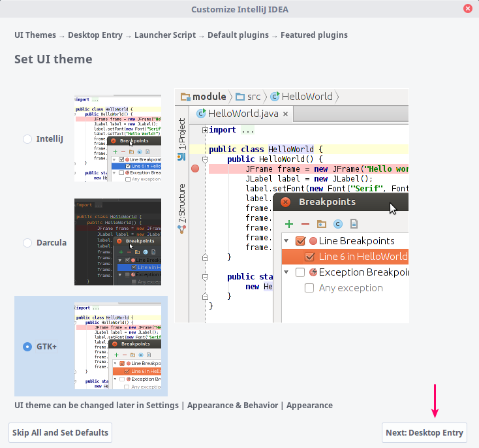Viewport: 479px width, 448px height.
Task: Click the Set UI theme heading
Action: pyautogui.click(x=53, y=59)
